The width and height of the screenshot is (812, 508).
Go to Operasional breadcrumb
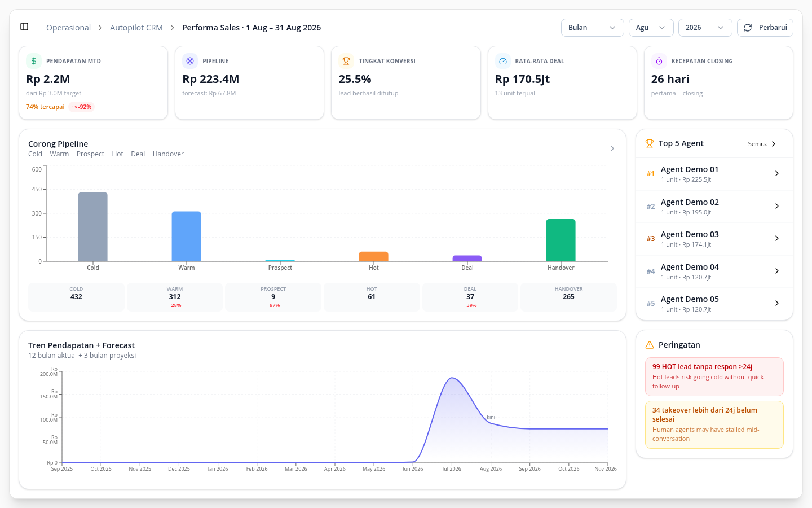(x=68, y=28)
